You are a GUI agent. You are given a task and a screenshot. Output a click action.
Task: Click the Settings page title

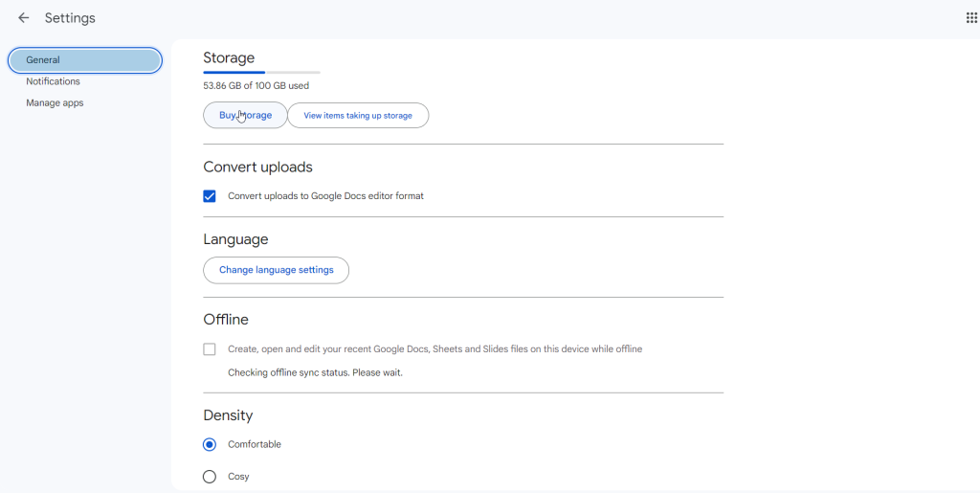(x=70, y=18)
